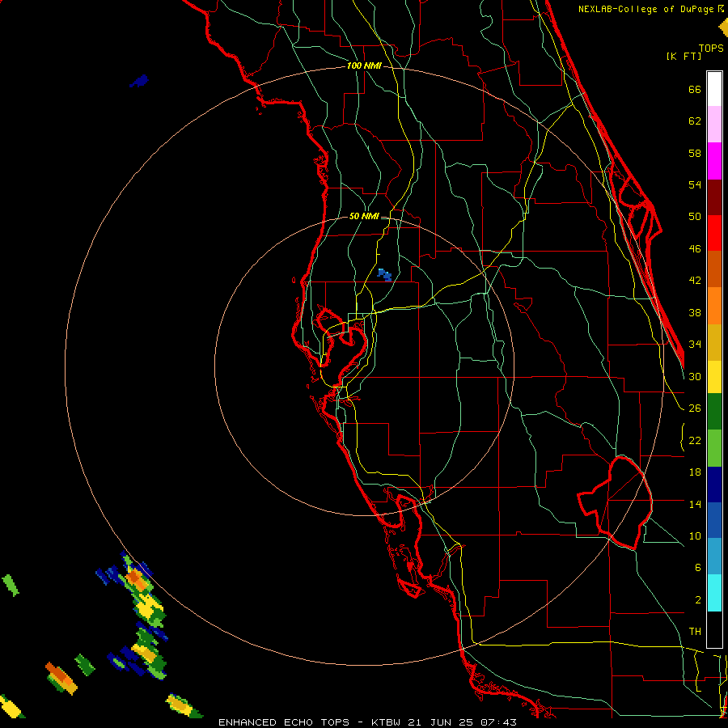Viewport: 728px width, 728px height.
Task: Select the 'ENHANCED ECHO TOPS' caption text
Action: pos(284,722)
